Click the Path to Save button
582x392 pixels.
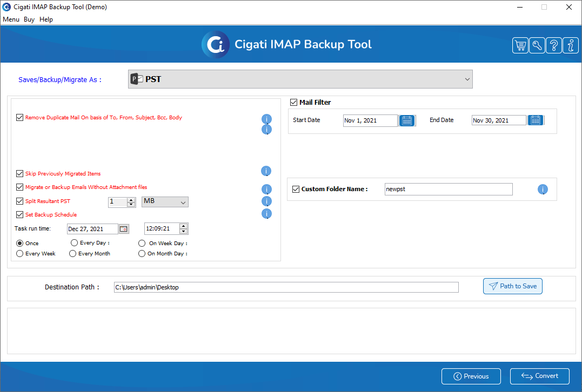(x=513, y=286)
